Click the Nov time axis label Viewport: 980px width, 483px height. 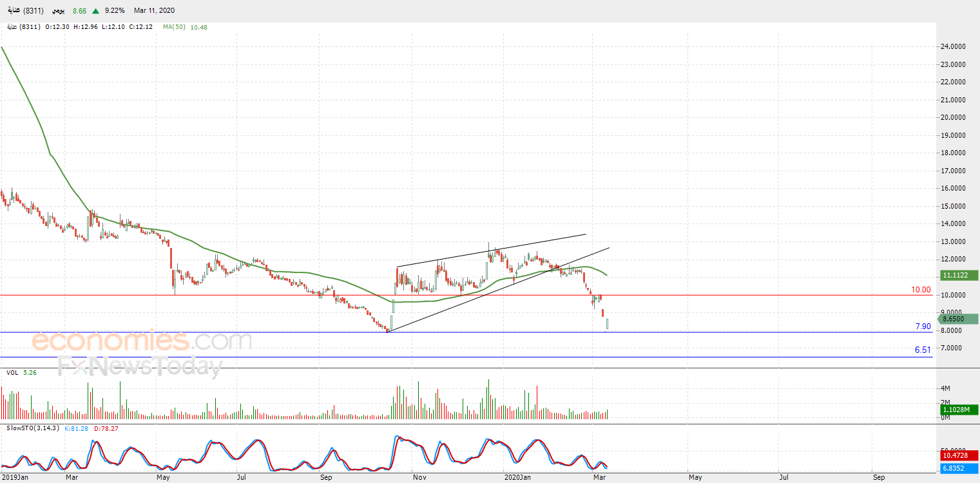coord(420,477)
